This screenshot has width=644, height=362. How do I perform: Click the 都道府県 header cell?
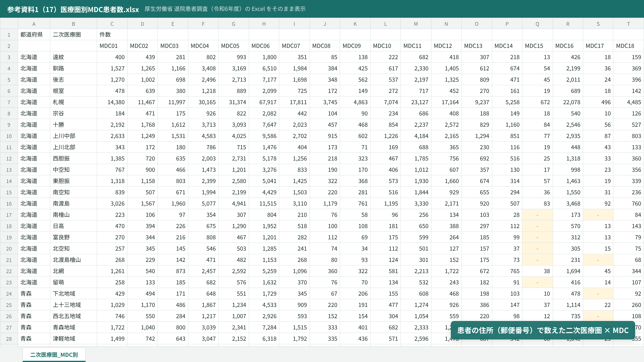click(34, 34)
